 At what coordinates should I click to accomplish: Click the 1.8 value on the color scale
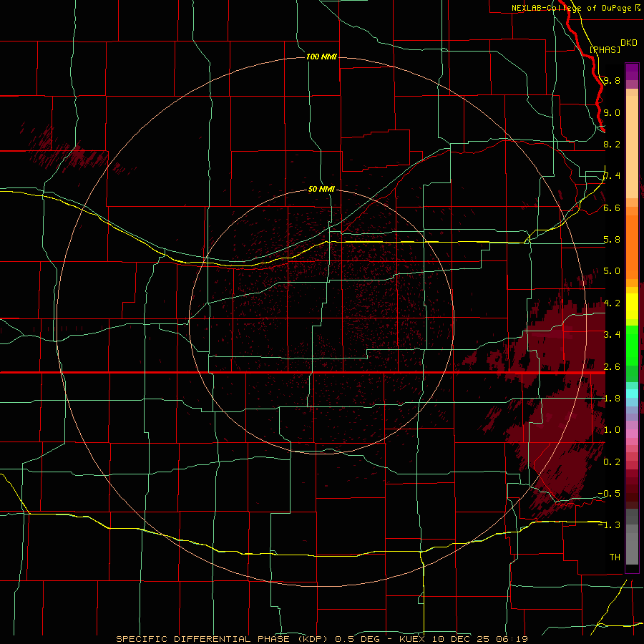pos(612,398)
